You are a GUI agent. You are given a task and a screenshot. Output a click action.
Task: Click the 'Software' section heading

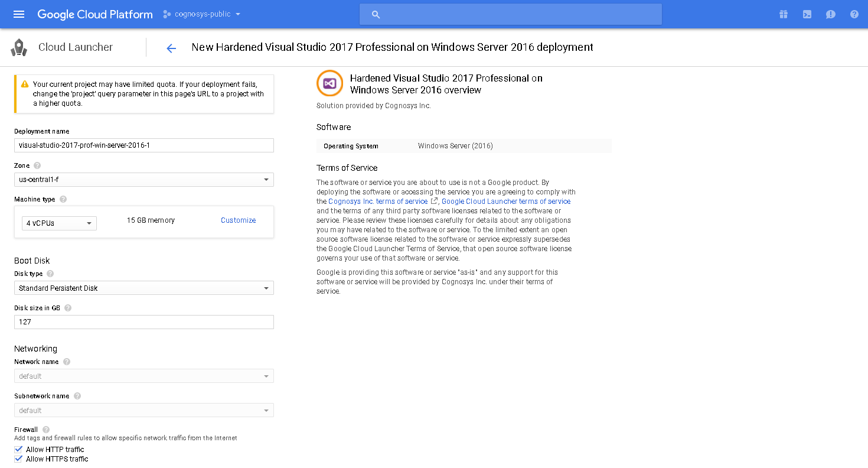334,127
